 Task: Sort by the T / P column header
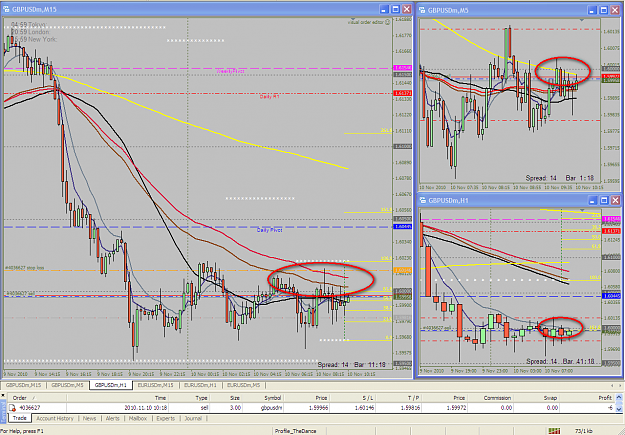point(399,398)
